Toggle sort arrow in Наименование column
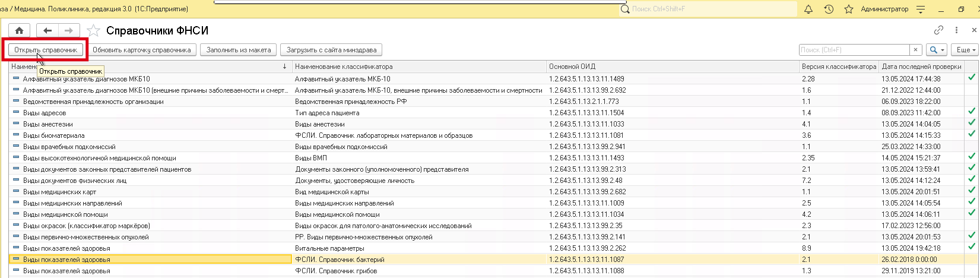This screenshot has height=278, width=980. tap(285, 67)
